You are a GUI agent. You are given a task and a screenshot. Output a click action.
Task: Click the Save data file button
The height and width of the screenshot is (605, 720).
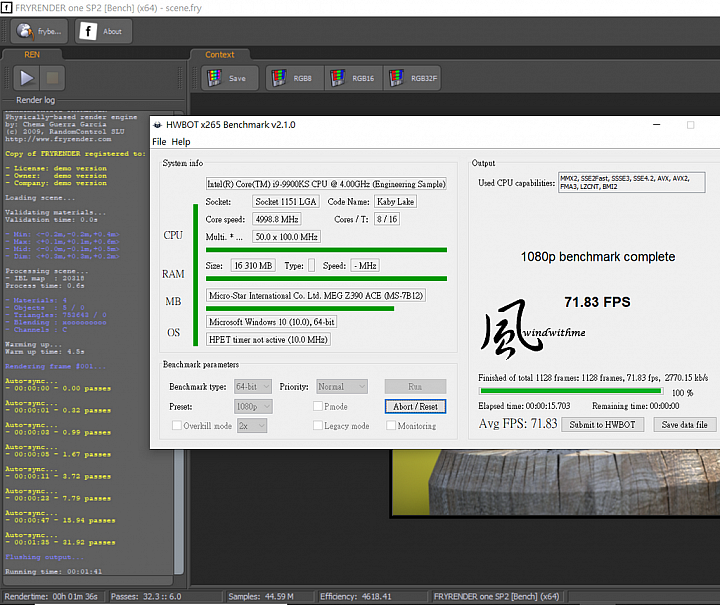click(684, 425)
